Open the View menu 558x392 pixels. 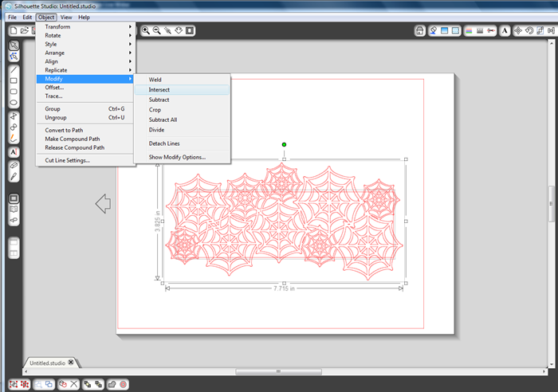tap(66, 17)
